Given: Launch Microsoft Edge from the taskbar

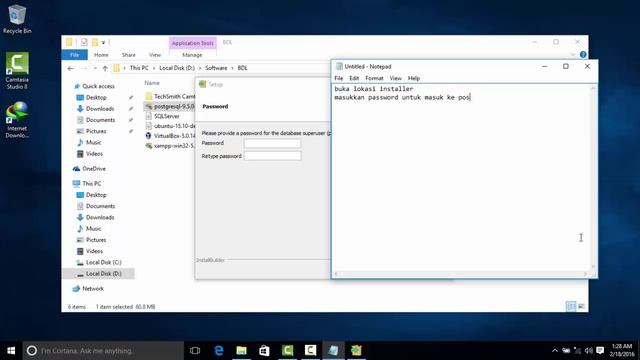Looking at the screenshot, I should [219, 351].
